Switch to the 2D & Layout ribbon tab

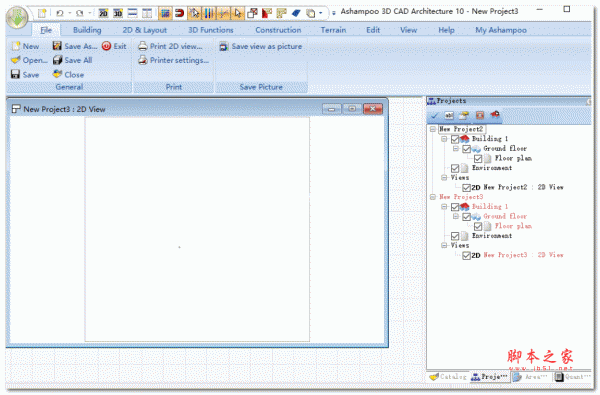tap(145, 30)
